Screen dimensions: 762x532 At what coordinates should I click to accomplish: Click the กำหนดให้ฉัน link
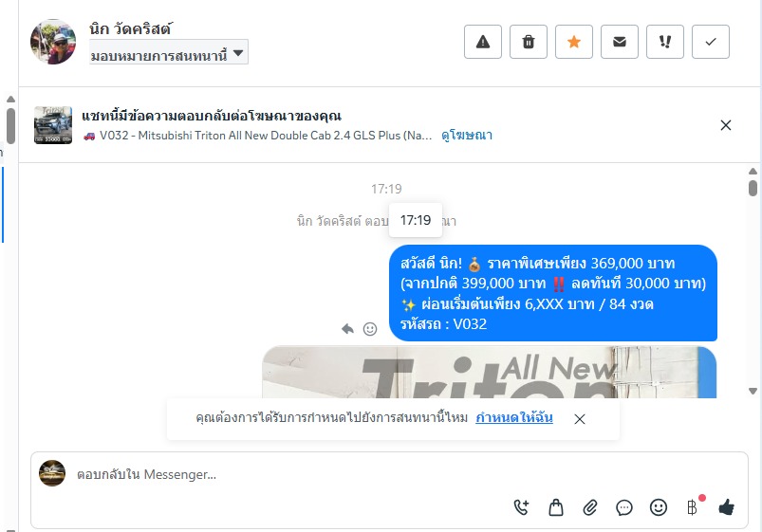click(x=514, y=418)
